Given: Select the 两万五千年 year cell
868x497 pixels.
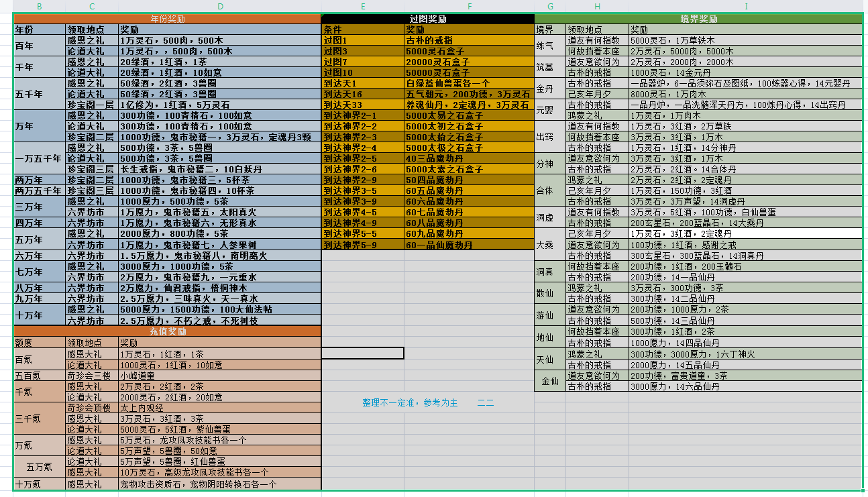Looking at the screenshot, I should pos(40,190).
